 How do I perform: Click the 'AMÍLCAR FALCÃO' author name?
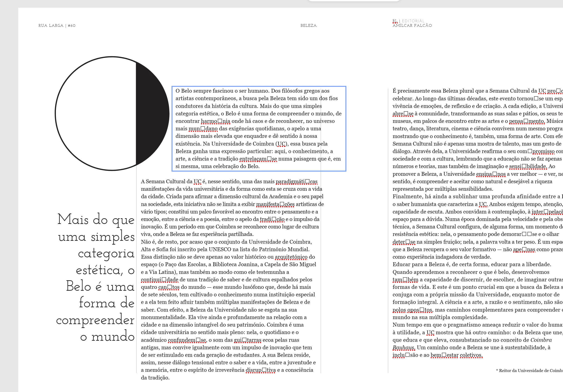[412, 25]
